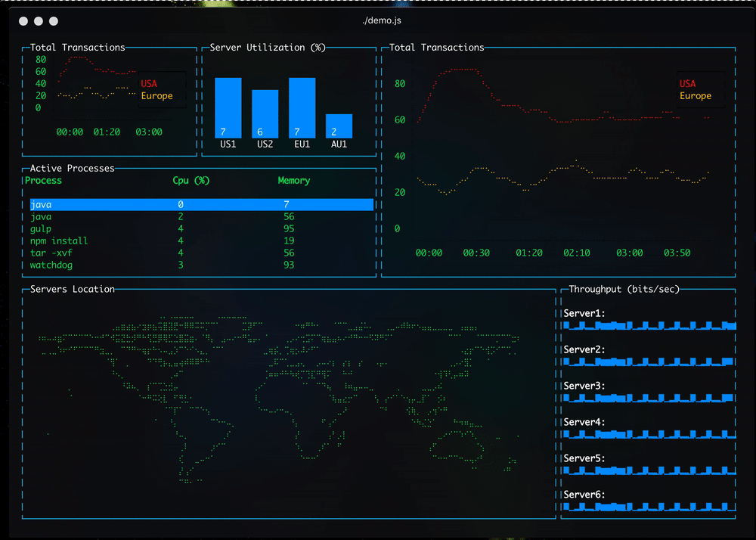Click the Server6 sparkline graph
This screenshot has height=540, width=756.
[x=649, y=506]
